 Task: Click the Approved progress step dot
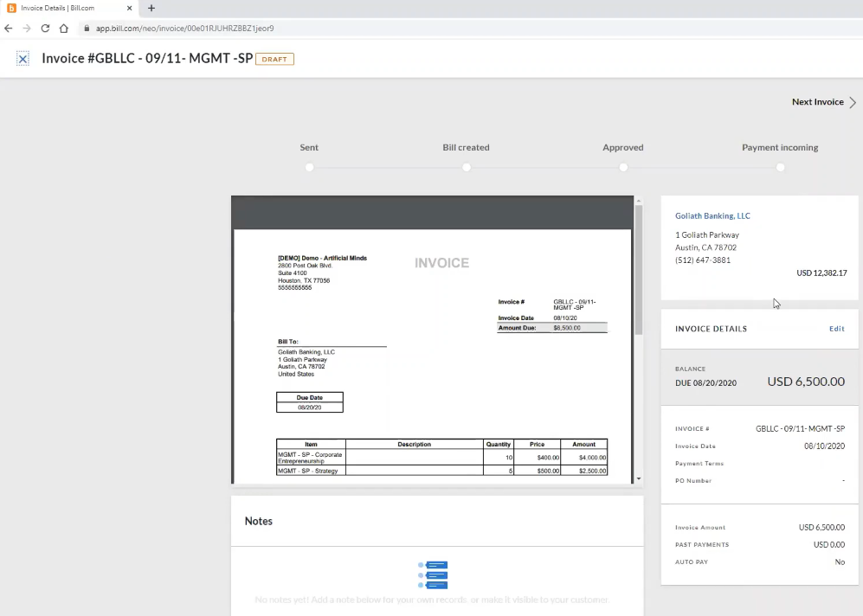[623, 167]
